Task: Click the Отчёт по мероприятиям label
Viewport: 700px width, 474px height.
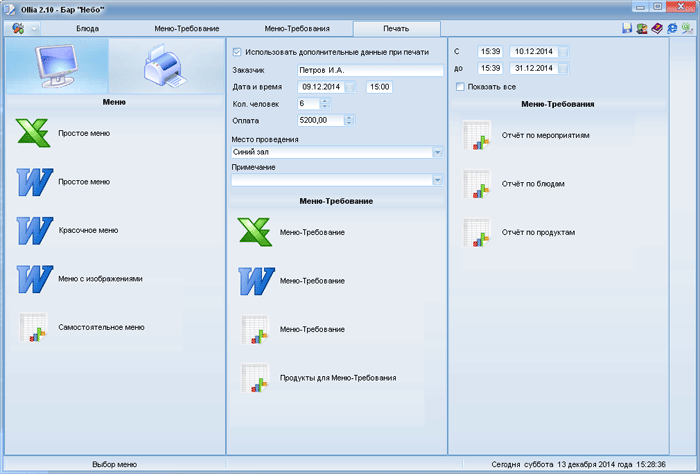Action: pos(546,135)
